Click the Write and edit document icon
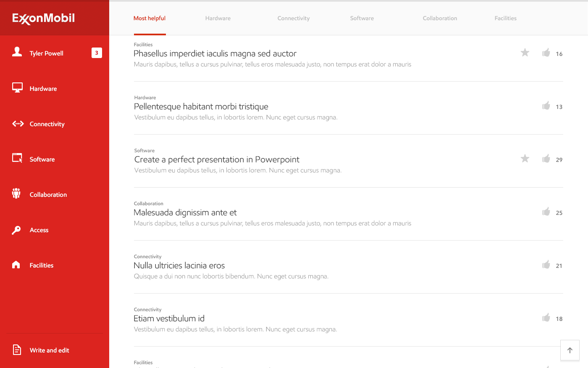The width and height of the screenshot is (588, 368). 17,349
